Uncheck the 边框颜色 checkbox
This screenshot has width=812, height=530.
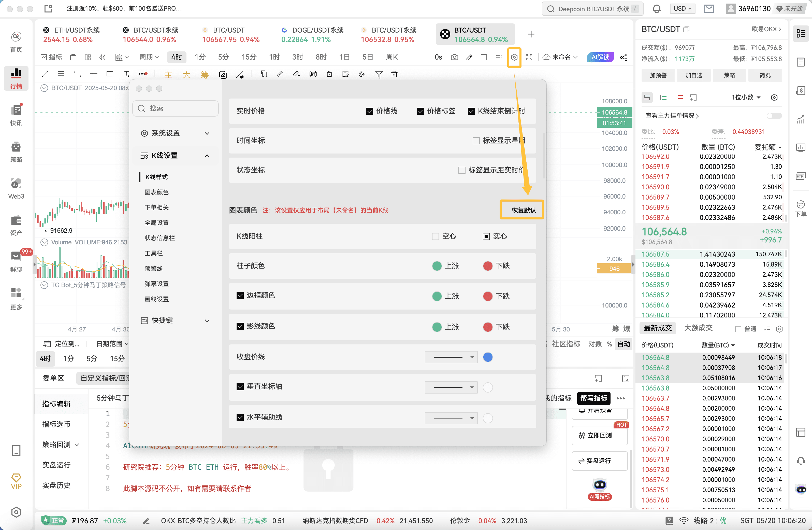240,295
